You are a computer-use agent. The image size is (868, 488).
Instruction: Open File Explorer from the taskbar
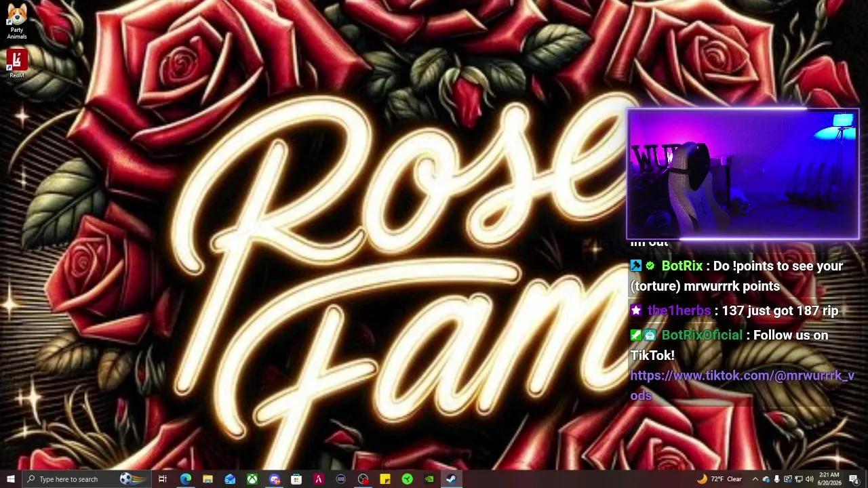pyautogui.click(x=208, y=479)
